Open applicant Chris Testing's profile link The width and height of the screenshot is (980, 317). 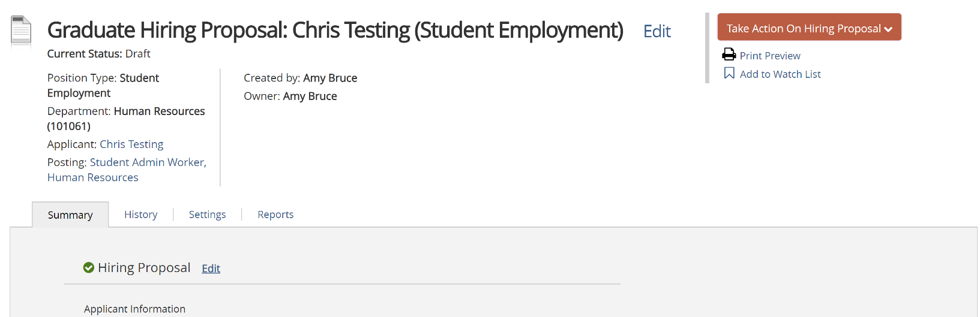pos(131,144)
